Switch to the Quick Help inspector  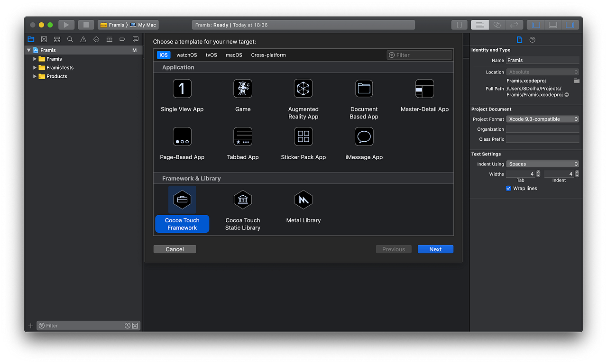(x=532, y=40)
